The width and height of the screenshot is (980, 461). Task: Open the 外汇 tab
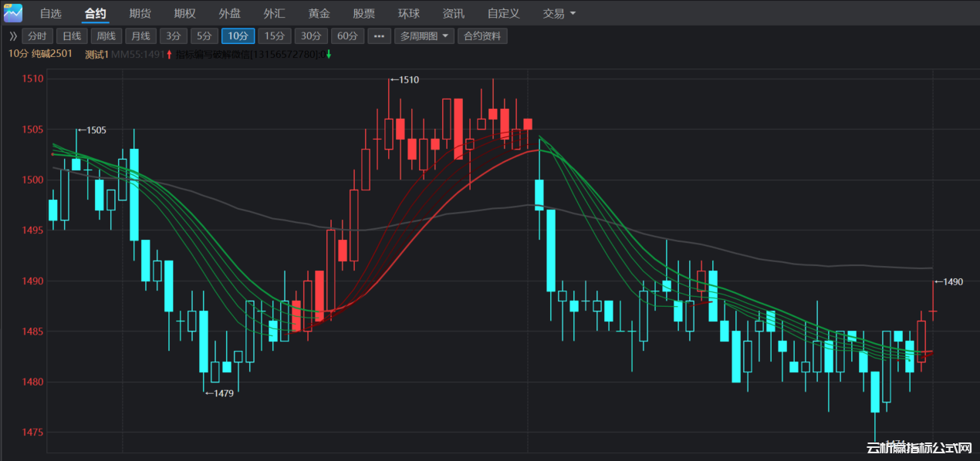click(x=274, y=14)
